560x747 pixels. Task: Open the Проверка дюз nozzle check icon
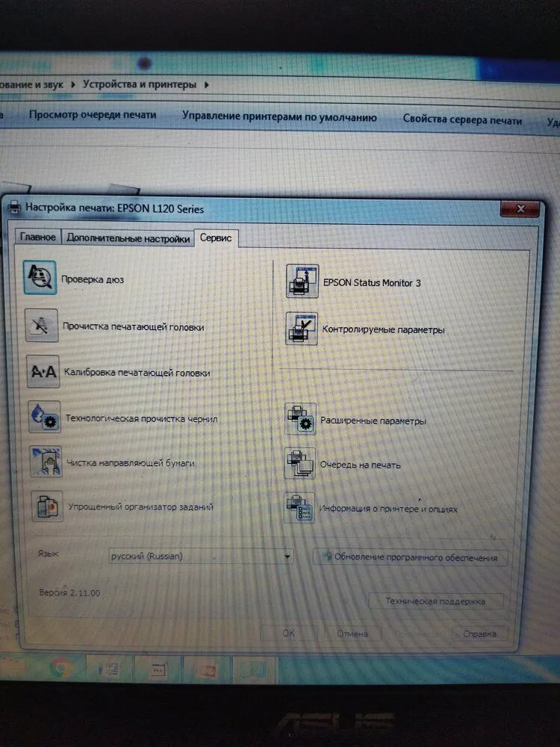point(40,277)
